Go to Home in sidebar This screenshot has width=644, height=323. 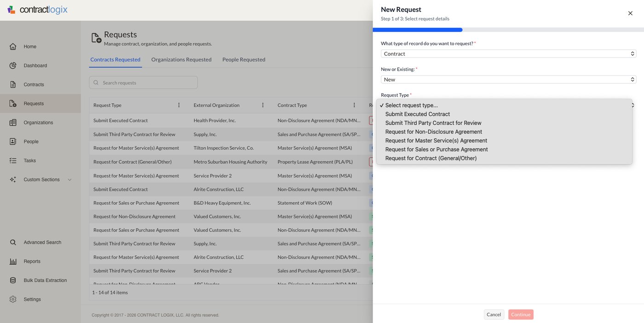[x=30, y=46]
